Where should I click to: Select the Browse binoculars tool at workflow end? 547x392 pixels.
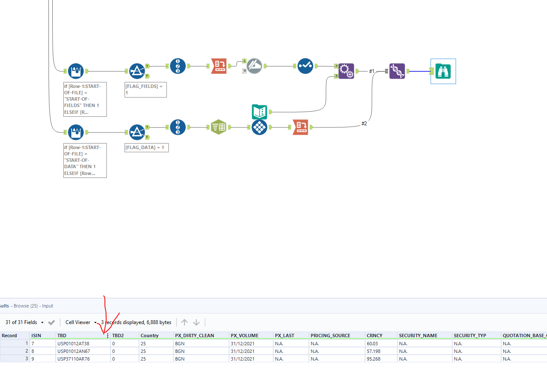[x=443, y=71]
